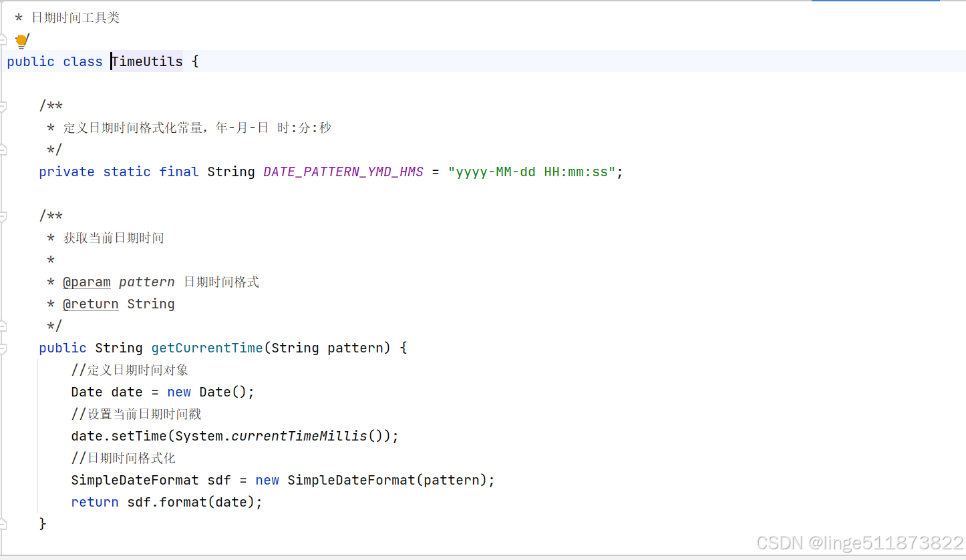
Task: Click the yellow lightbulb quick-fix icon
Action: click(21, 41)
